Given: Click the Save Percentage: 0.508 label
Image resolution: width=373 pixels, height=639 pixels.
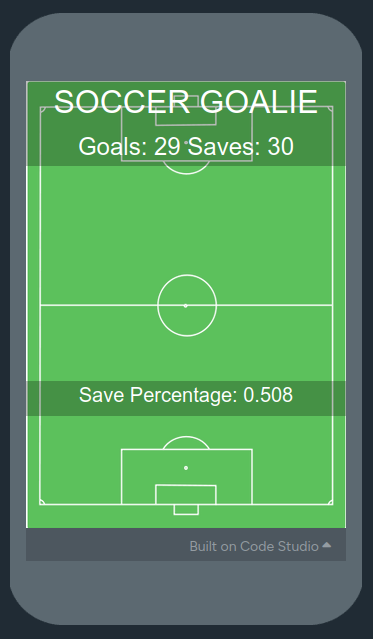Looking at the screenshot, I should click(186, 395).
